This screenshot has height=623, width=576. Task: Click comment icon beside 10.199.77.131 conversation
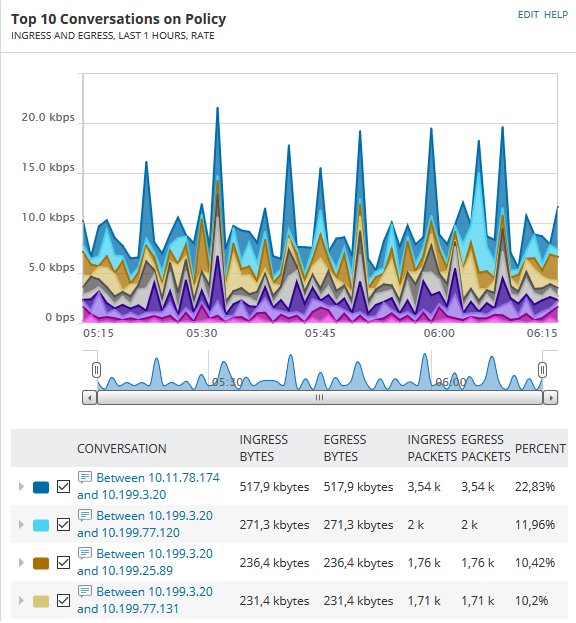click(x=85, y=591)
